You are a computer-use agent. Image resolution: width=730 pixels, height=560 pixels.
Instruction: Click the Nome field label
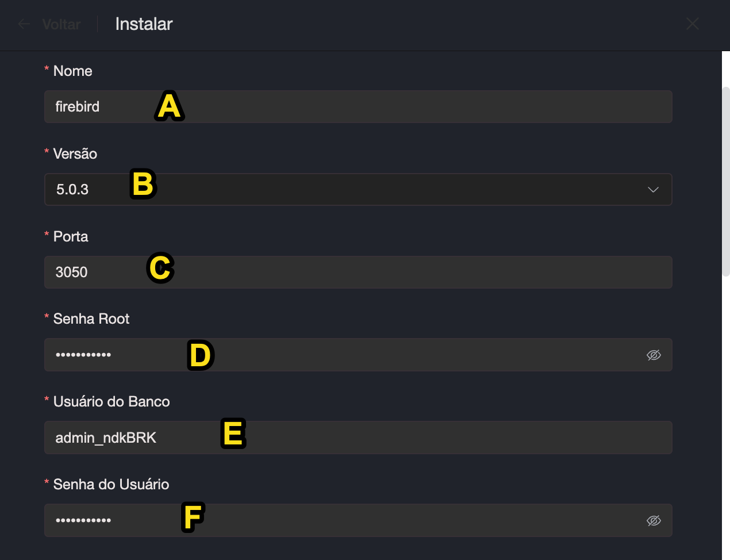pyautogui.click(x=72, y=71)
